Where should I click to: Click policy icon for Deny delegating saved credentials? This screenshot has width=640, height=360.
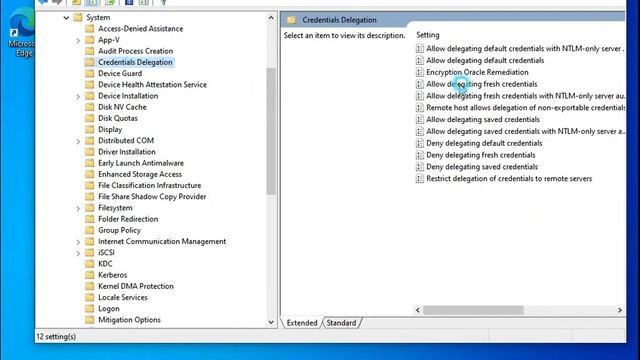point(420,167)
